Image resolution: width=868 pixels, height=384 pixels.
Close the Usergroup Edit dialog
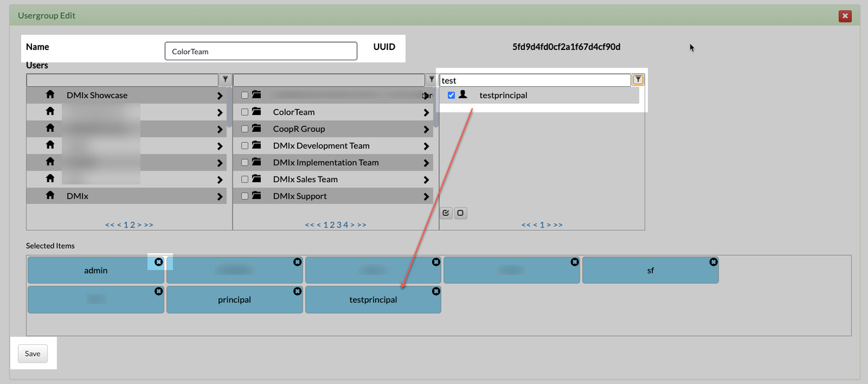(x=845, y=16)
